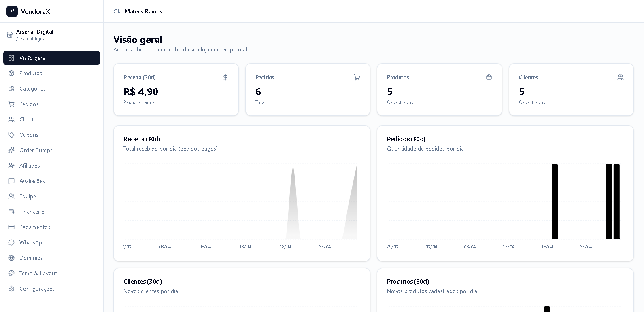Screen dimensions: 644x312
Task: Click the WhatsApp chat bubble icon
Action: pyautogui.click(x=11, y=242)
